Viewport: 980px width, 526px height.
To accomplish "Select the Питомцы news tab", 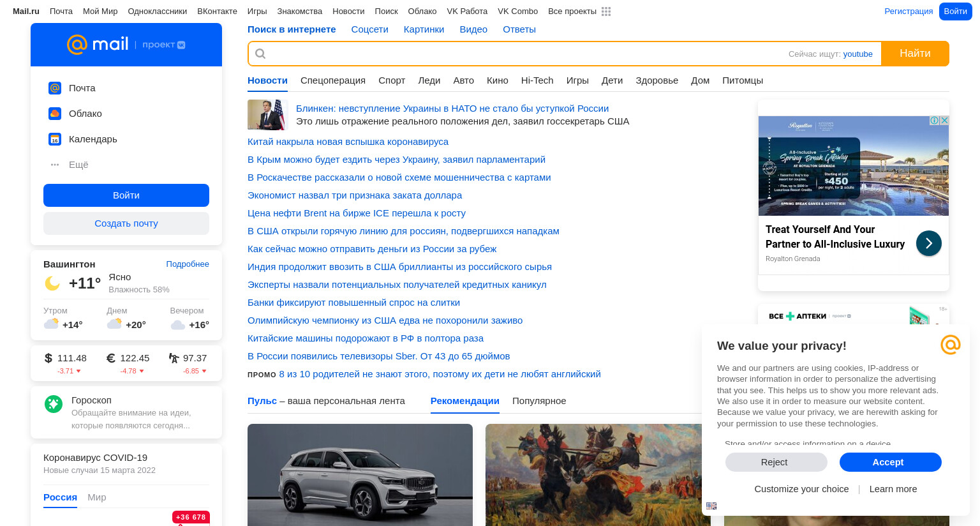I will tap(743, 80).
